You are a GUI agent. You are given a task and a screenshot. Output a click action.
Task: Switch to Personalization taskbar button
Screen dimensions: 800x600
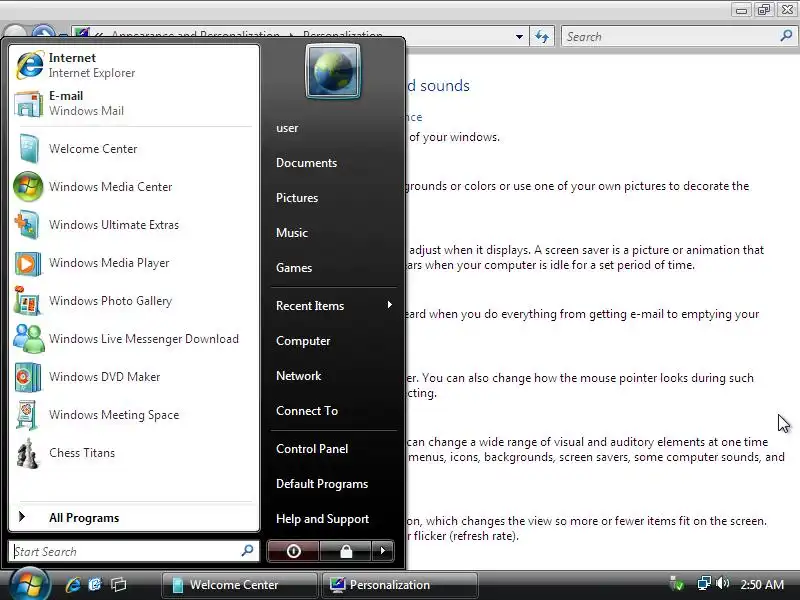(x=399, y=585)
